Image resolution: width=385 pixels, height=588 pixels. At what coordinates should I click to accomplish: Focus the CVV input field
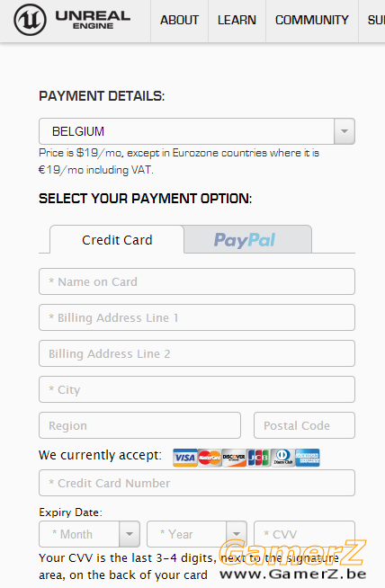coord(304,534)
